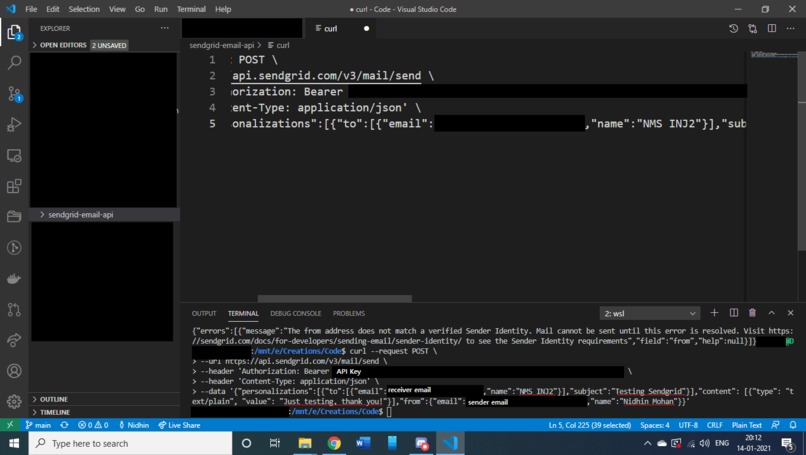This screenshot has height=455, width=806.
Task: Open the Terminal menu
Action: 191,9
